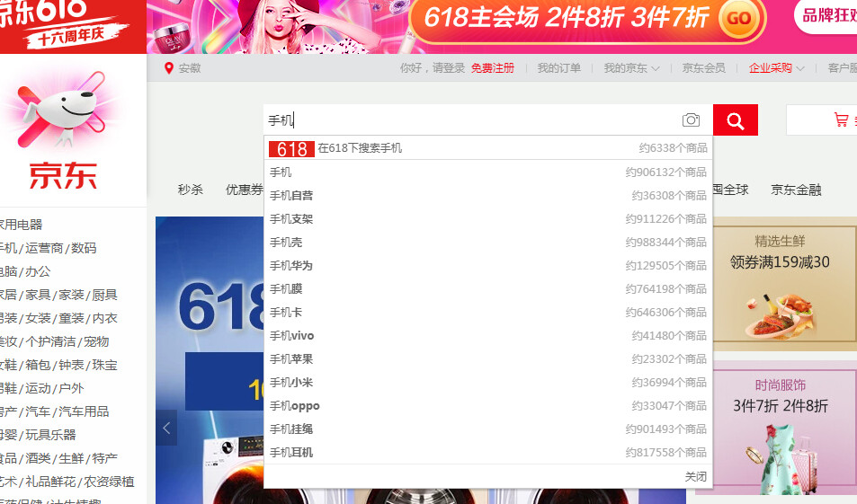857x504 pixels.
Task: Open the 女鞋/箱包/钟表/珠宝 category
Action: 58,365
